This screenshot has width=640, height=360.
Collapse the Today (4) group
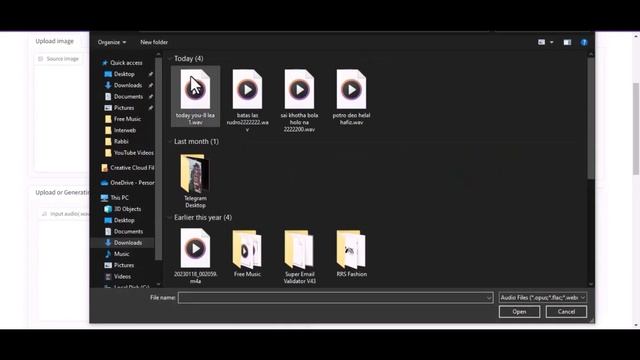170,59
